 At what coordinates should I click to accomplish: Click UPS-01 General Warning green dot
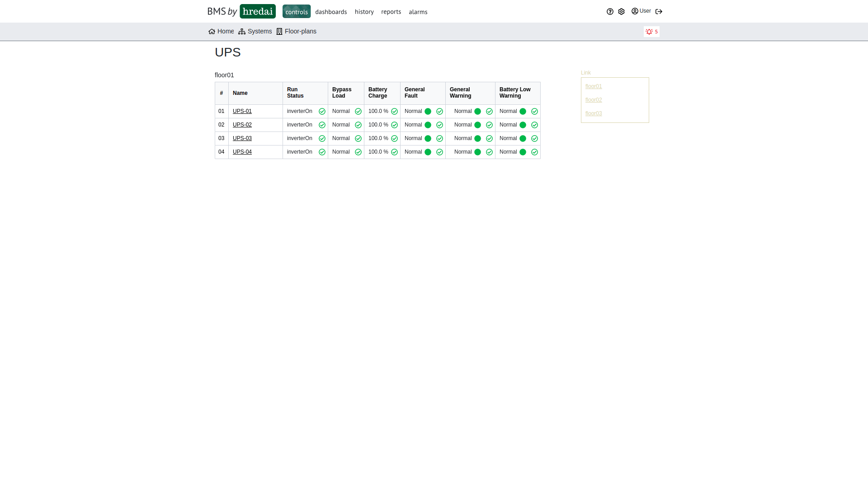pos(477,112)
